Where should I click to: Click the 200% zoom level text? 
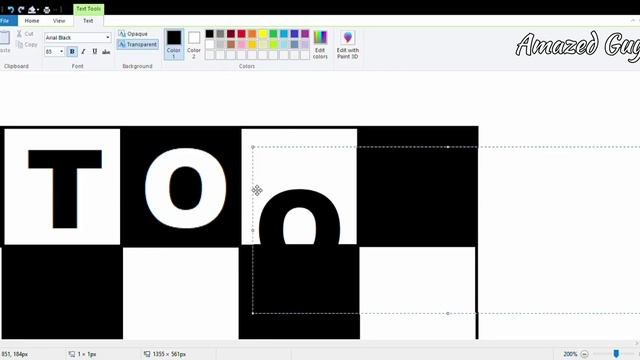tap(570, 354)
